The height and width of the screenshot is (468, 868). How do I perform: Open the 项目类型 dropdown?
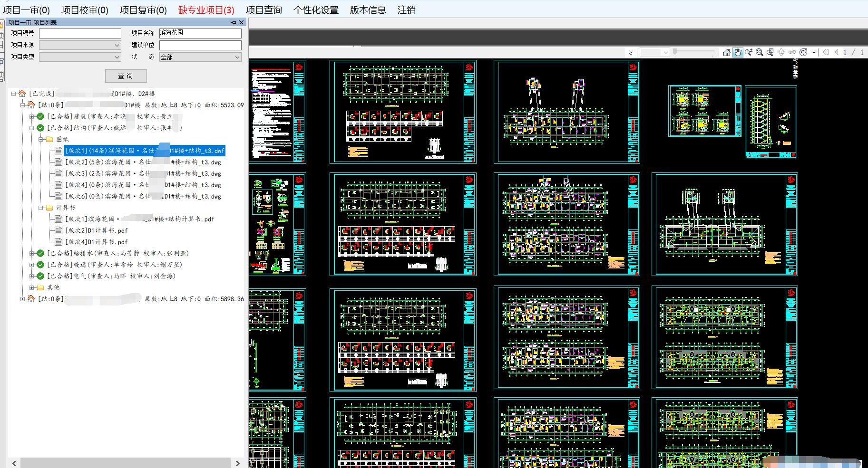tap(80, 57)
